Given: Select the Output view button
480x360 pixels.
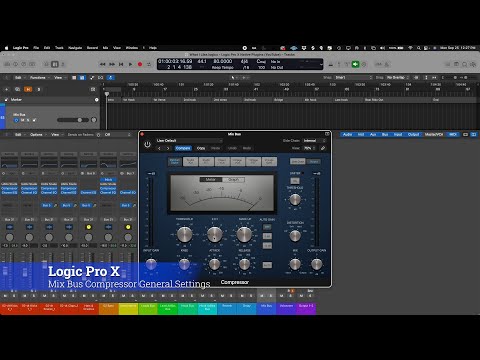Looking at the screenshot, I should coord(313,162).
